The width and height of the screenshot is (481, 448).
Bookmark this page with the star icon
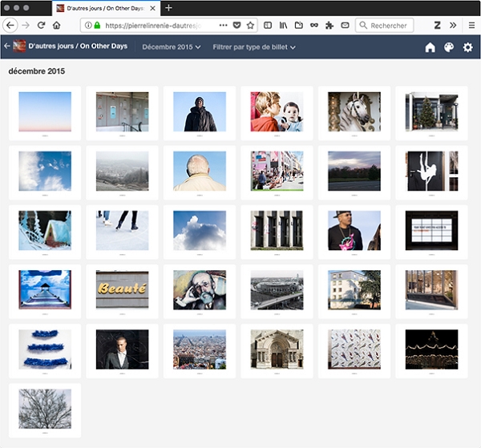(251, 26)
